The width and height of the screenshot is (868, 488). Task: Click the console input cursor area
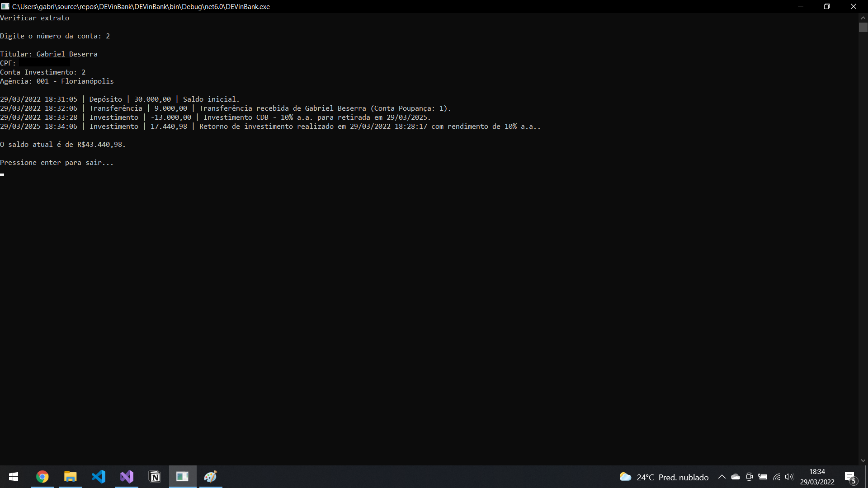pos(2,174)
